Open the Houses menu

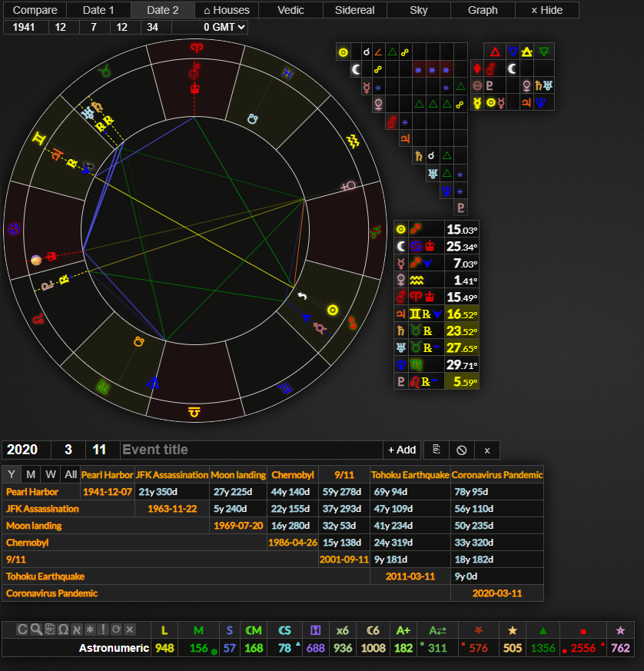(x=226, y=10)
